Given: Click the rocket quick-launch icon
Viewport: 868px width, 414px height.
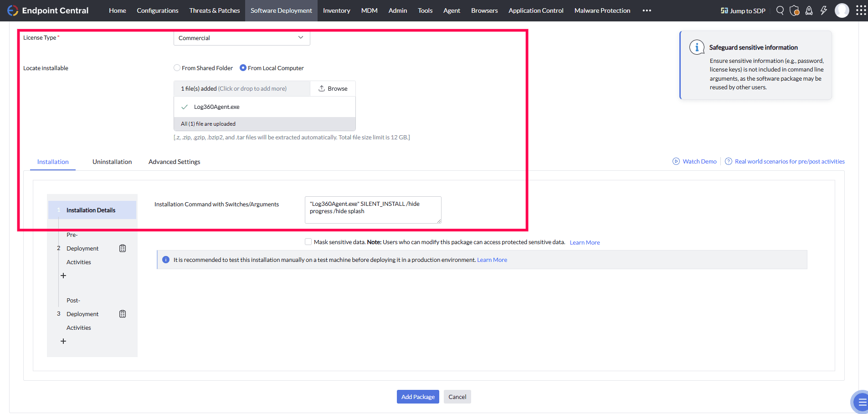Looking at the screenshot, I should 809,10.
